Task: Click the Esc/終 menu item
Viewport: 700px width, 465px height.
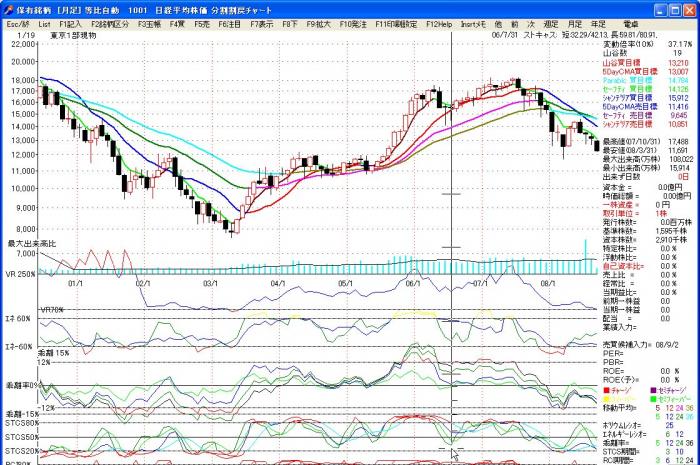Action: click(x=18, y=24)
